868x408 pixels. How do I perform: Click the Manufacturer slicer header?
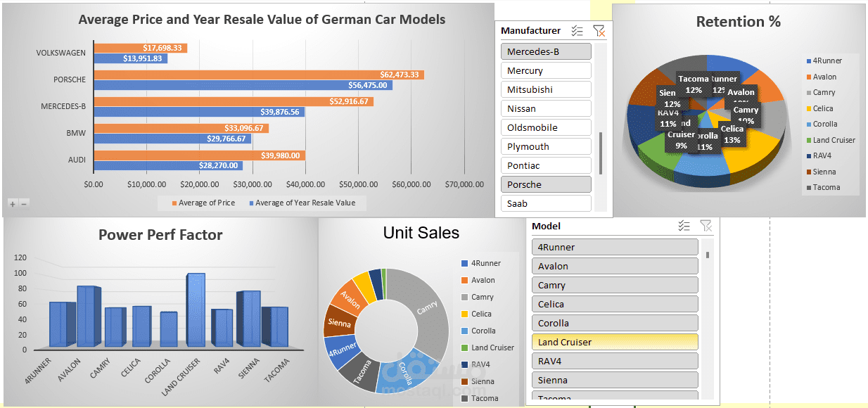coord(531,30)
